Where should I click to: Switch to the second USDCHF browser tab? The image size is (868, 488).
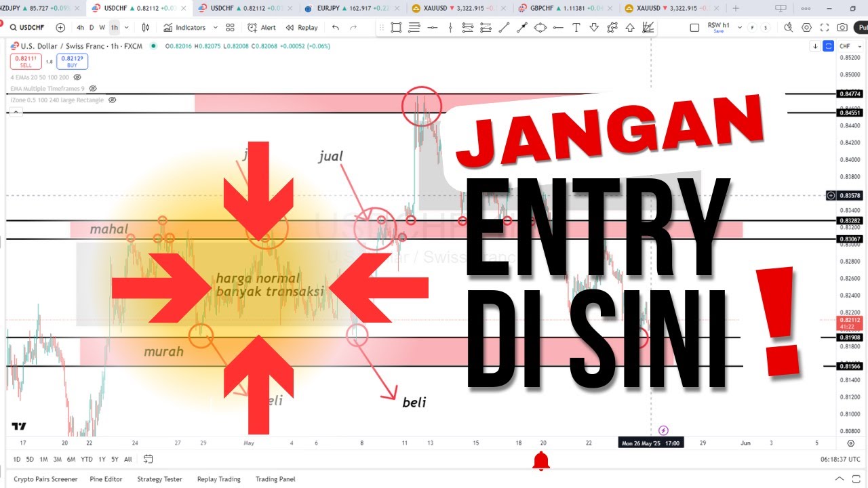pyautogui.click(x=245, y=8)
